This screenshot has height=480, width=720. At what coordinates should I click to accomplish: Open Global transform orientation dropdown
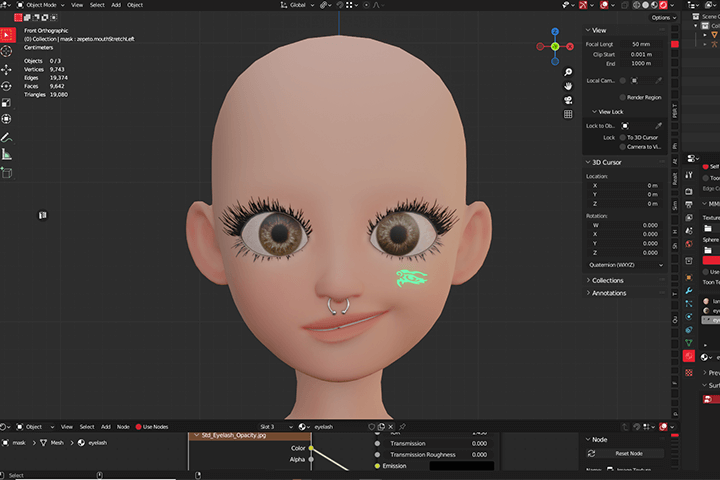coord(298,5)
